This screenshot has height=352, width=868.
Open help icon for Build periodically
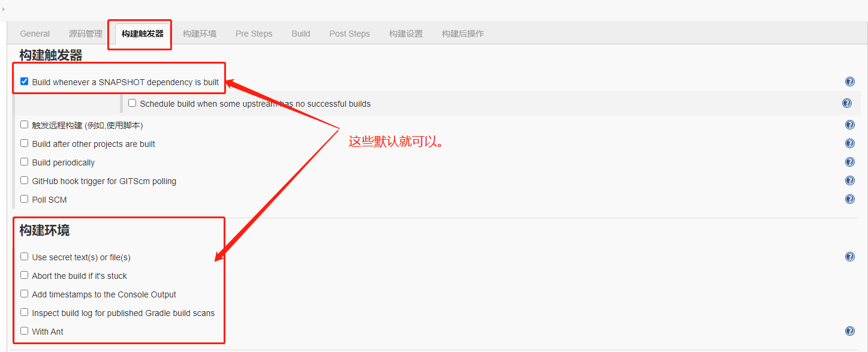[x=849, y=162]
